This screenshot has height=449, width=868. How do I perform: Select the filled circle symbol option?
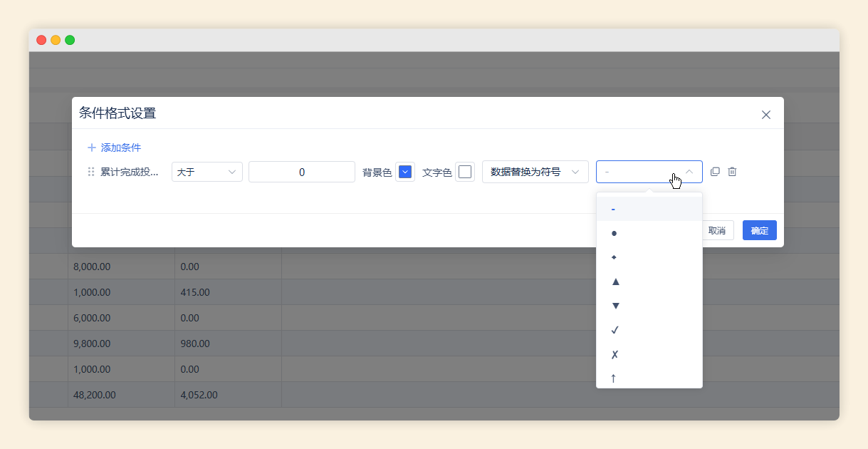614,233
